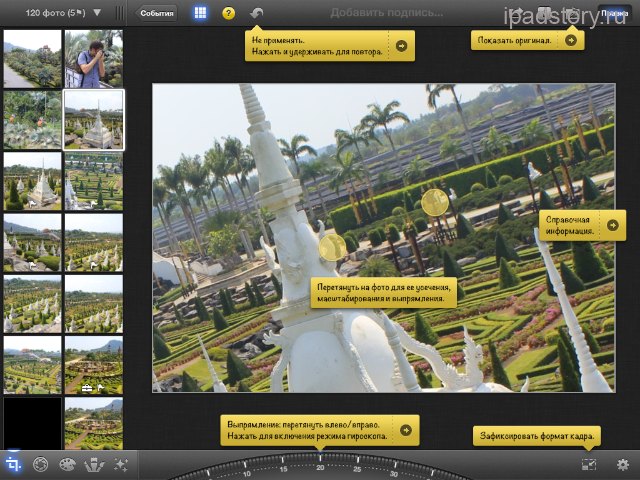Click the 'Добавить подпись...' caption field
This screenshot has height=480, width=640.
point(386,13)
